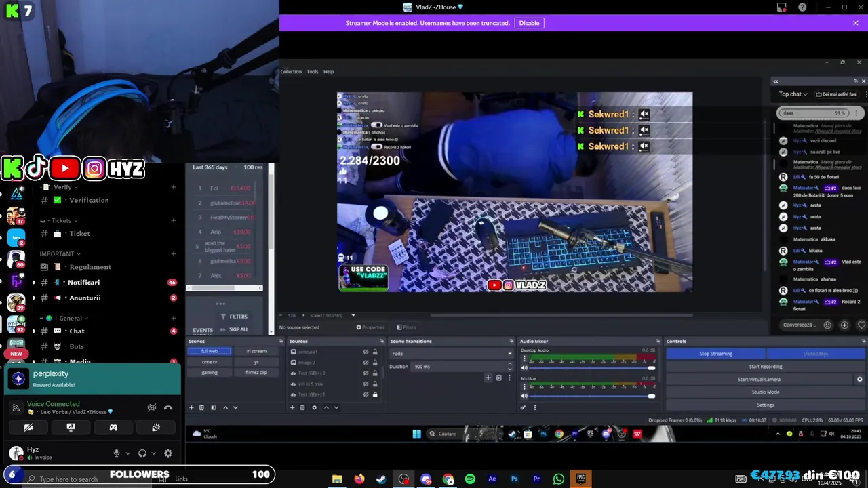Disable Discord Streamer Mode
Screen dimensions: 868x488
point(529,23)
